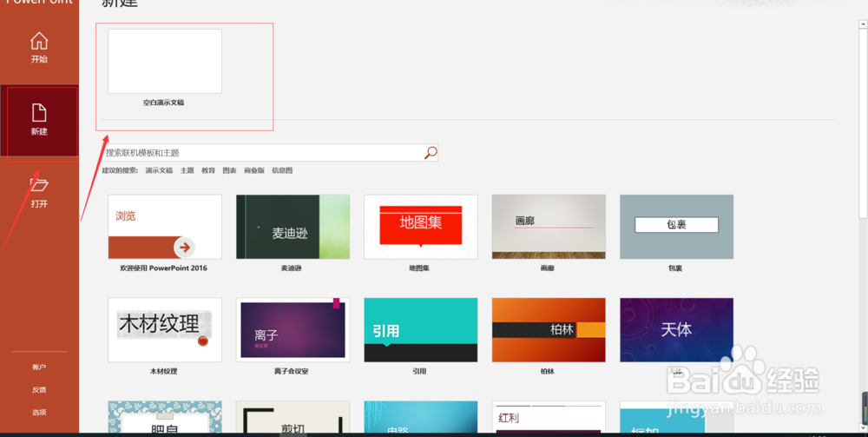Open the 开始 home icon in sidebar

pyautogui.click(x=39, y=48)
